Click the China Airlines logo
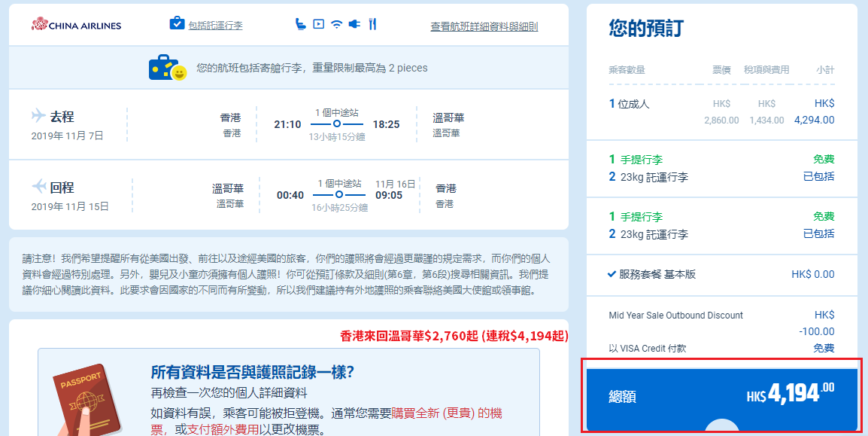868x436 pixels. [x=77, y=25]
